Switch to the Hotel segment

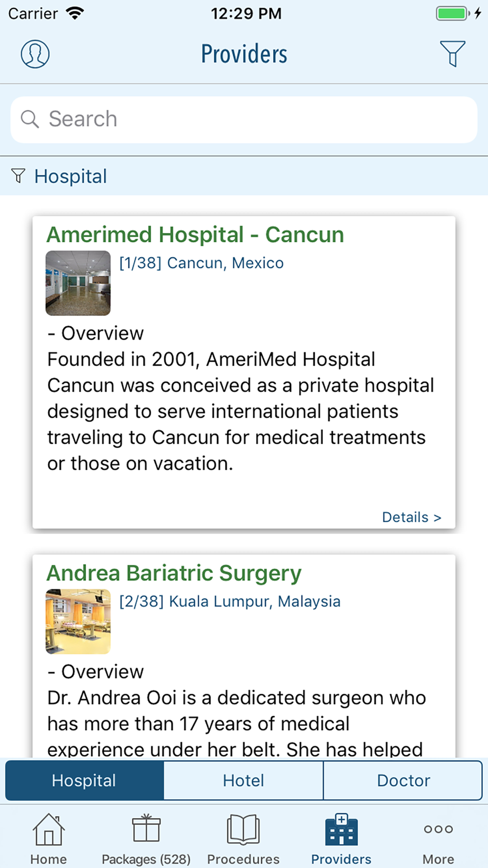(x=244, y=780)
